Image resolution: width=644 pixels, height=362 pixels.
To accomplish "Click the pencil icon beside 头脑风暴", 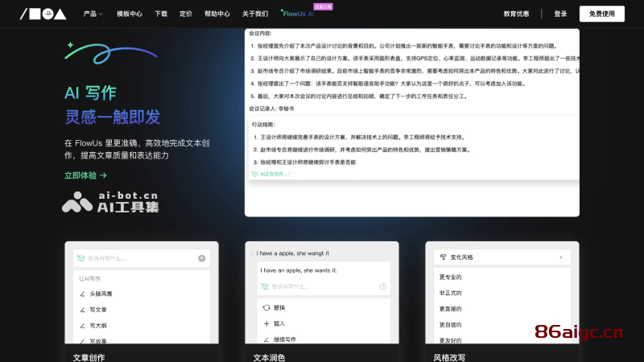I will click(x=83, y=294).
